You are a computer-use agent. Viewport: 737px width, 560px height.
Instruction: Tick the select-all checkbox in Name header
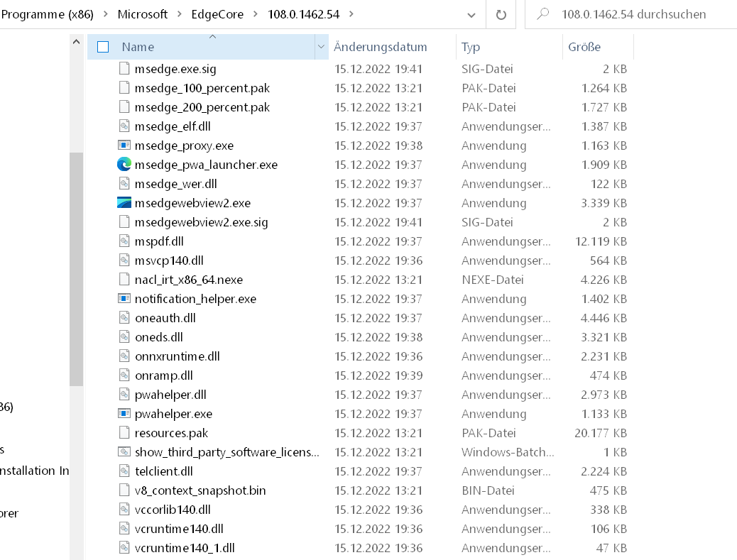coord(103,47)
